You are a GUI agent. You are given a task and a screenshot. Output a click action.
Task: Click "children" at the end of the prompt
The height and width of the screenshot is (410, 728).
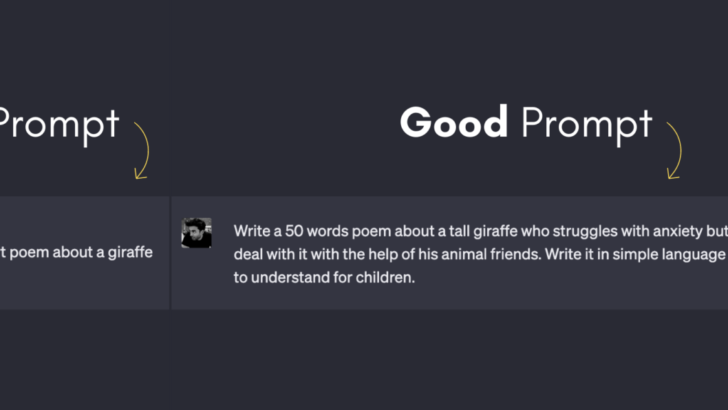point(382,278)
